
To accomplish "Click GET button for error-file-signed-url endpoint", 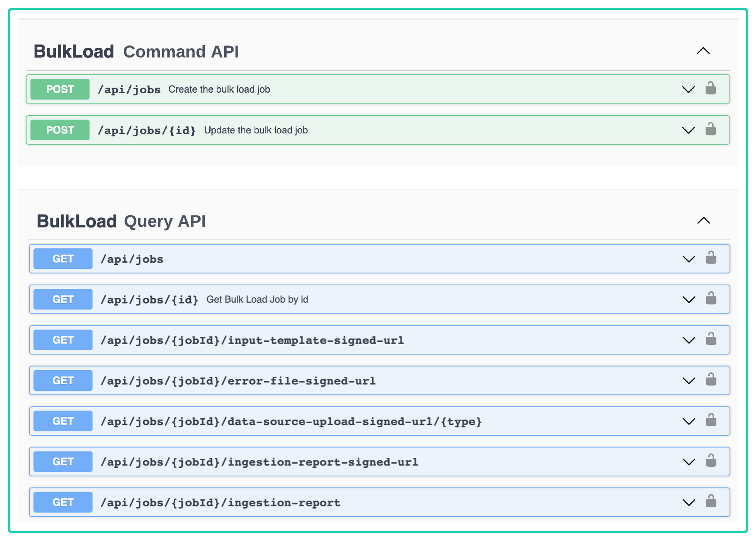I will tap(63, 380).
